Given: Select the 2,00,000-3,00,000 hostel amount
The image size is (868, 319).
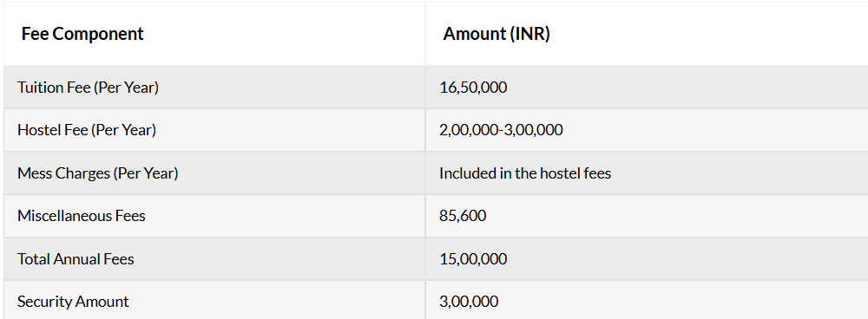Looking at the screenshot, I should pyautogui.click(x=501, y=130).
